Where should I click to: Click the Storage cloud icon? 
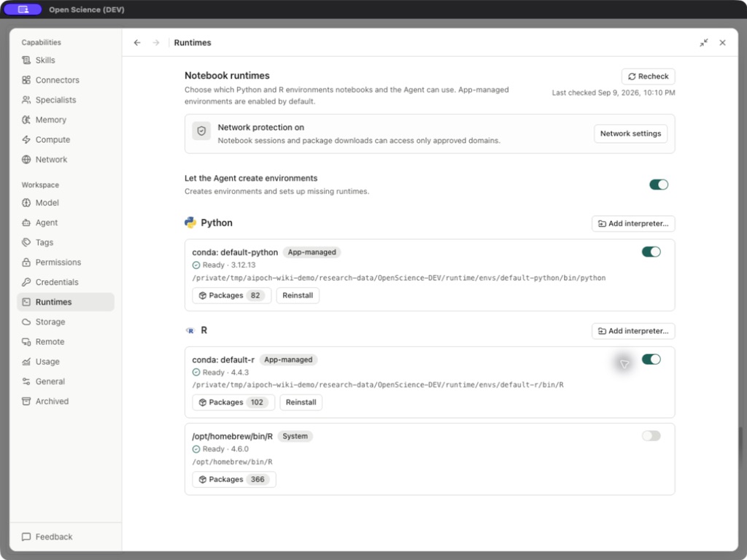(x=26, y=322)
